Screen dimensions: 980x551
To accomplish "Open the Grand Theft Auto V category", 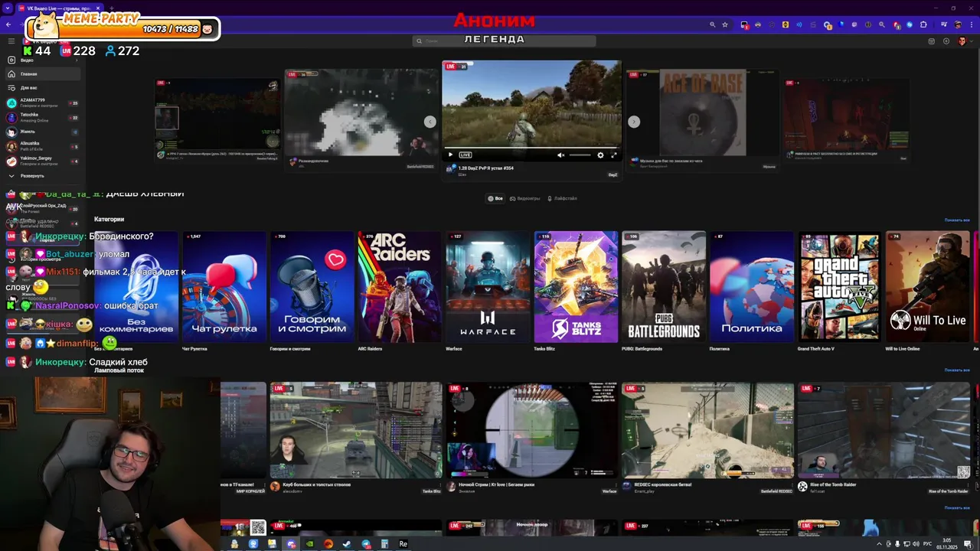I will click(x=840, y=287).
